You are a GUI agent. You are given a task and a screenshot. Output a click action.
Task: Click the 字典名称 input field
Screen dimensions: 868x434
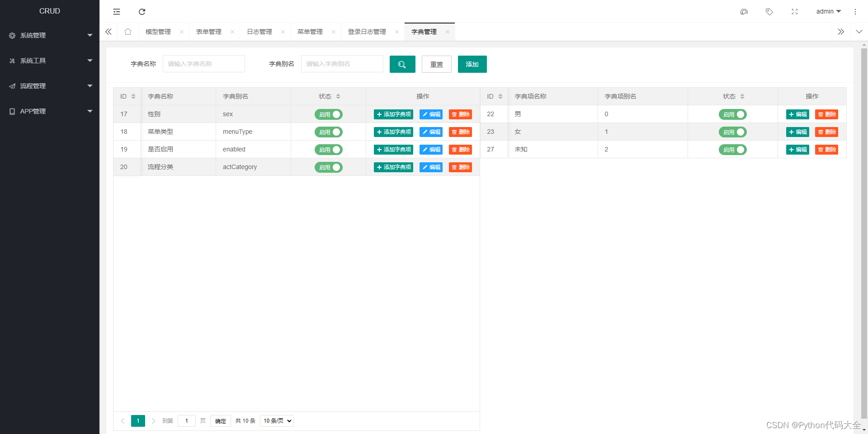click(203, 64)
